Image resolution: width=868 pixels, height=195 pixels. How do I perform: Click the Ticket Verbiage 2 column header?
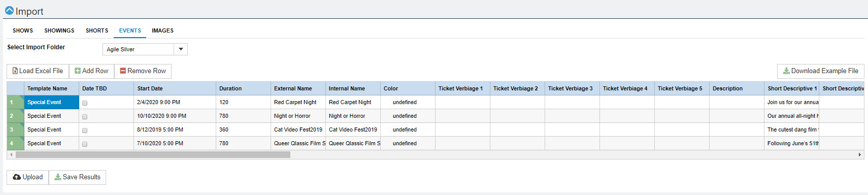coord(517,88)
